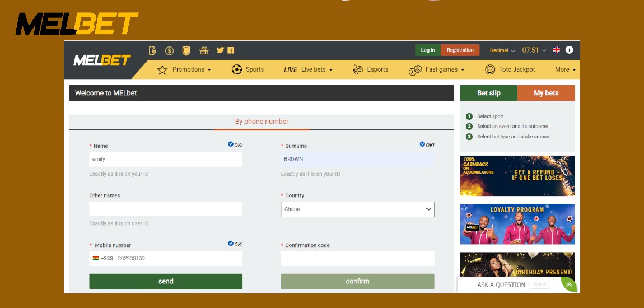644x308 pixels.
Task: Click 'Select bet type and stake amount' text
Action: click(514, 136)
